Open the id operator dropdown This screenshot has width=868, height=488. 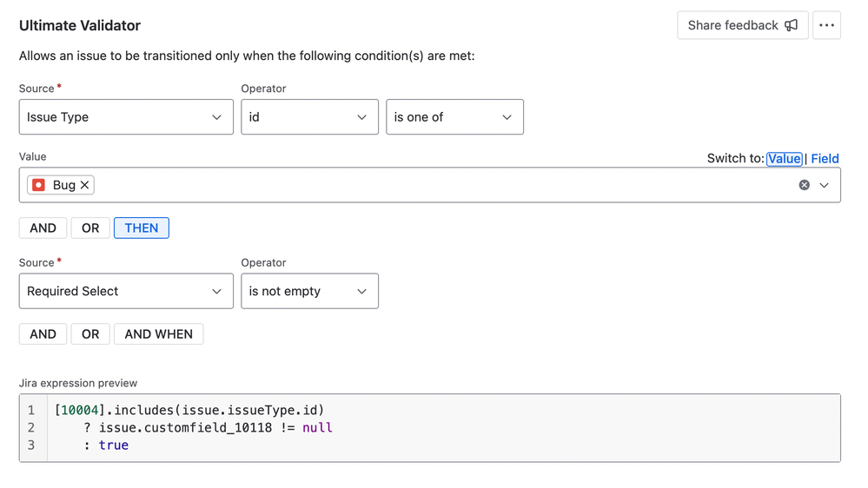[309, 117]
